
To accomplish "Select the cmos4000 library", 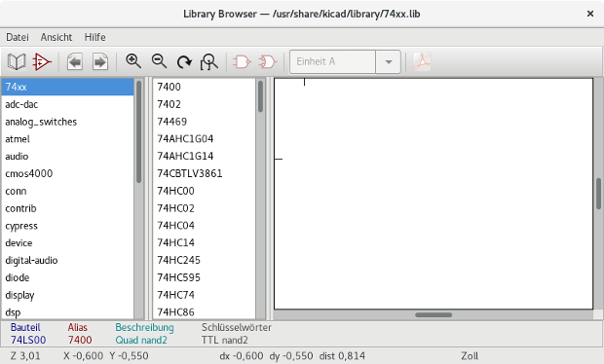I will pyautogui.click(x=68, y=173).
